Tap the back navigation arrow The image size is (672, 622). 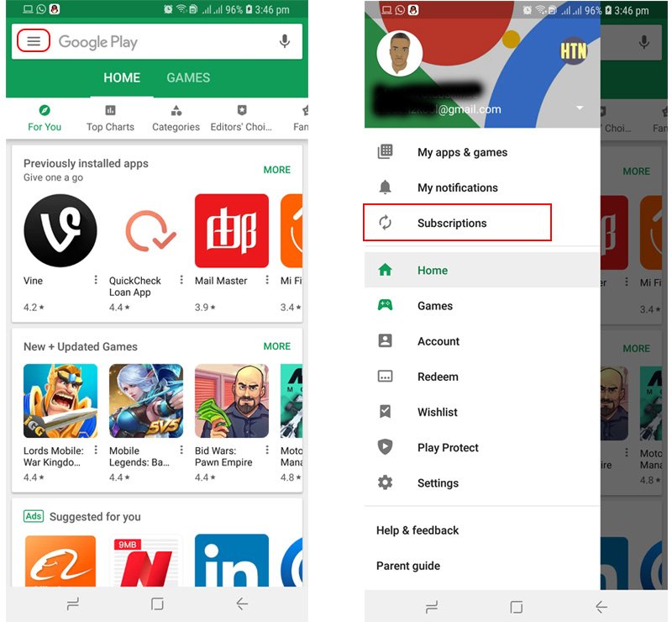[241, 604]
